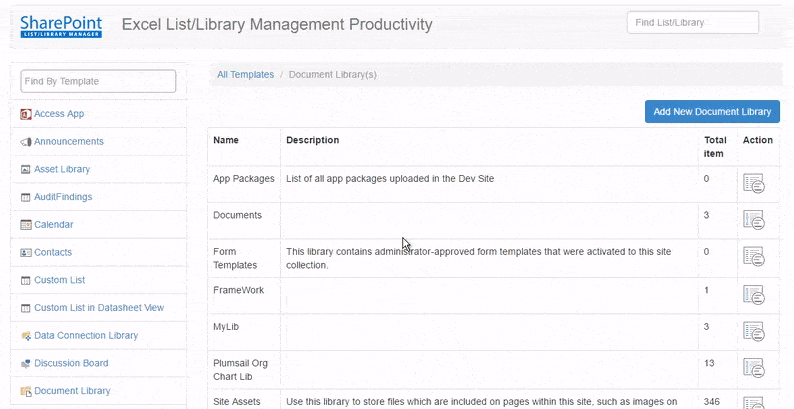This screenshot has height=409, width=794.
Task: Click the AuditFindings list icon
Action: (x=26, y=197)
